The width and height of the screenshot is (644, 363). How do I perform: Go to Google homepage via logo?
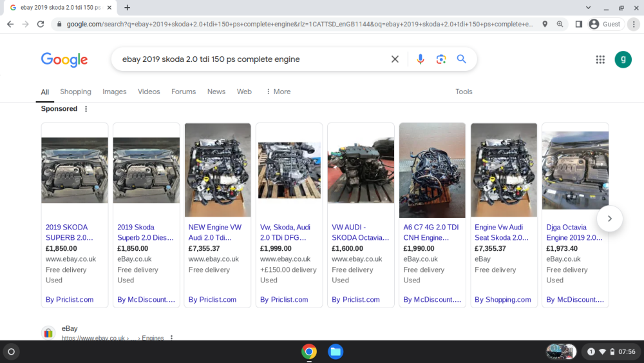click(64, 59)
